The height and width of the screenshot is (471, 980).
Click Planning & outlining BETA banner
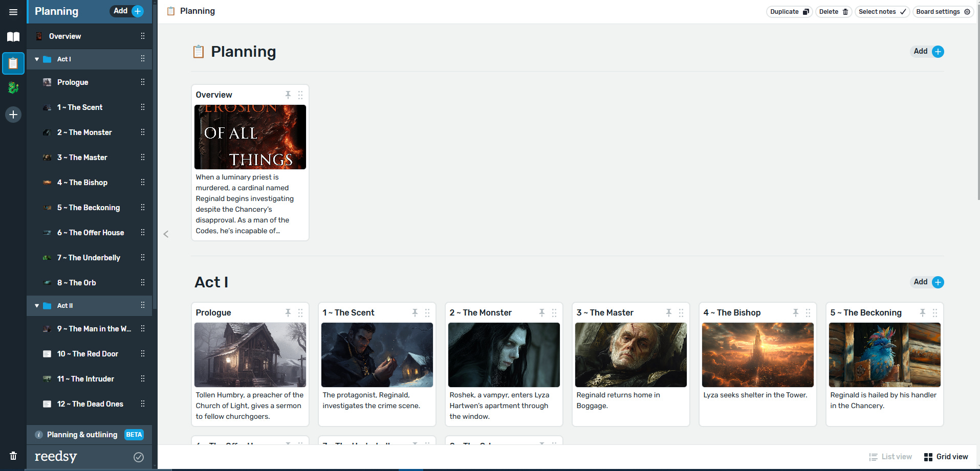[x=89, y=435]
